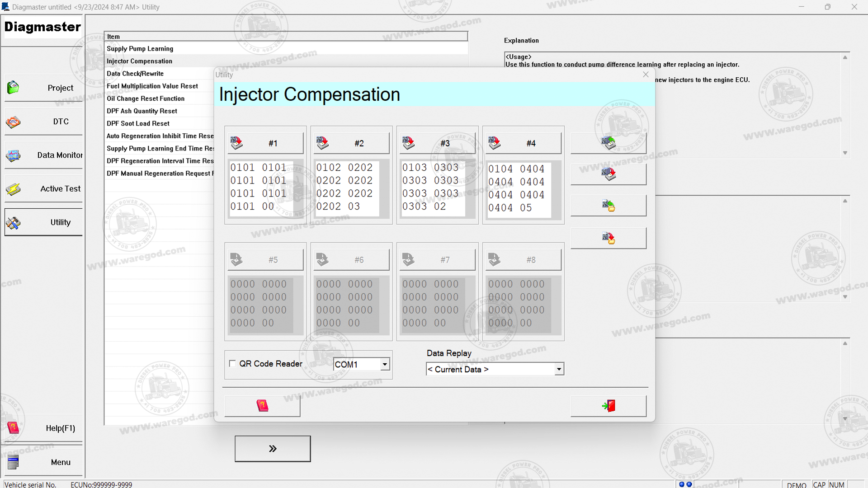The height and width of the screenshot is (488, 868).
Task: Exit dialog via the door icon
Action: tap(608, 405)
